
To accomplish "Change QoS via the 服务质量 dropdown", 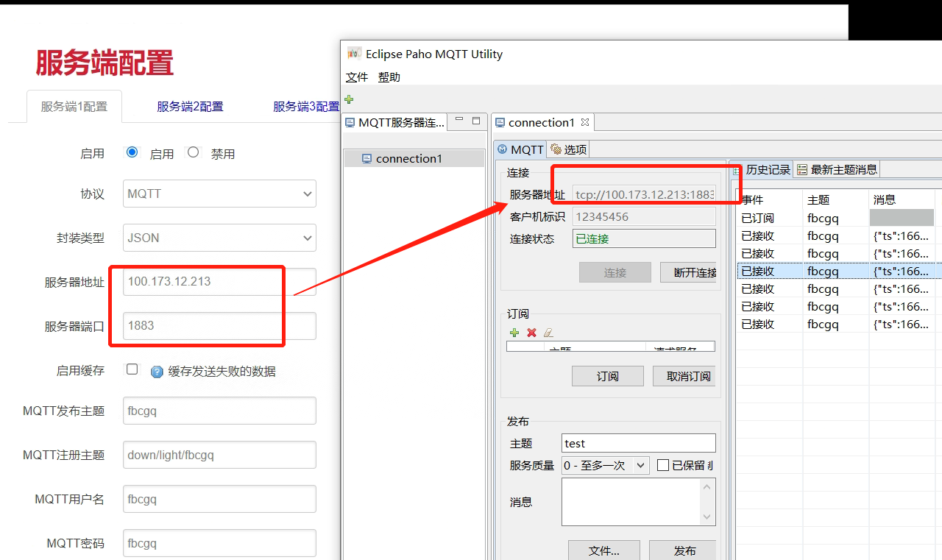I will point(605,465).
